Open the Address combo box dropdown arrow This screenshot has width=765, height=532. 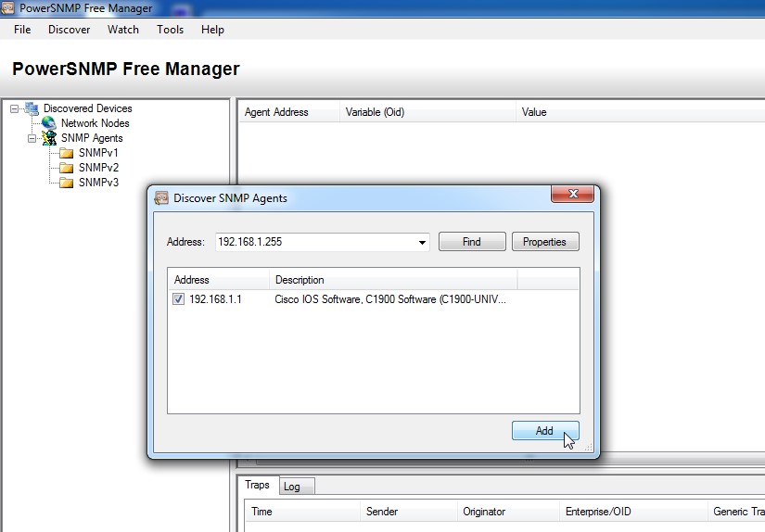point(422,242)
